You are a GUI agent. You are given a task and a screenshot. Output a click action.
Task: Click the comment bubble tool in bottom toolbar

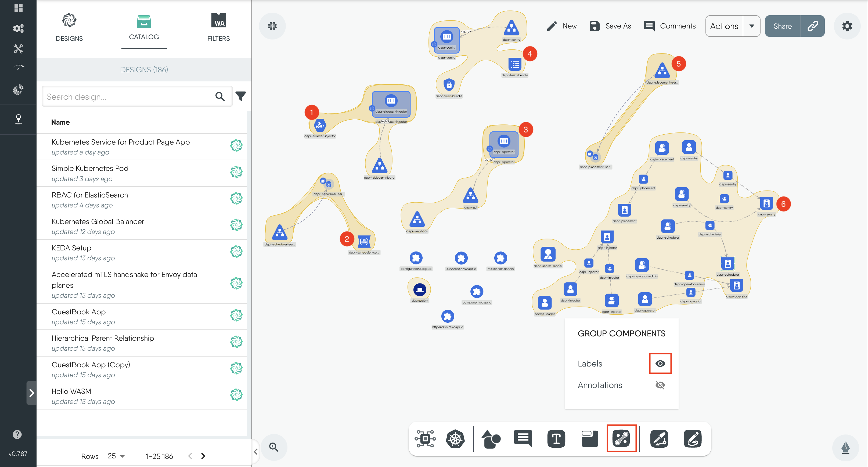click(x=523, y=439)
